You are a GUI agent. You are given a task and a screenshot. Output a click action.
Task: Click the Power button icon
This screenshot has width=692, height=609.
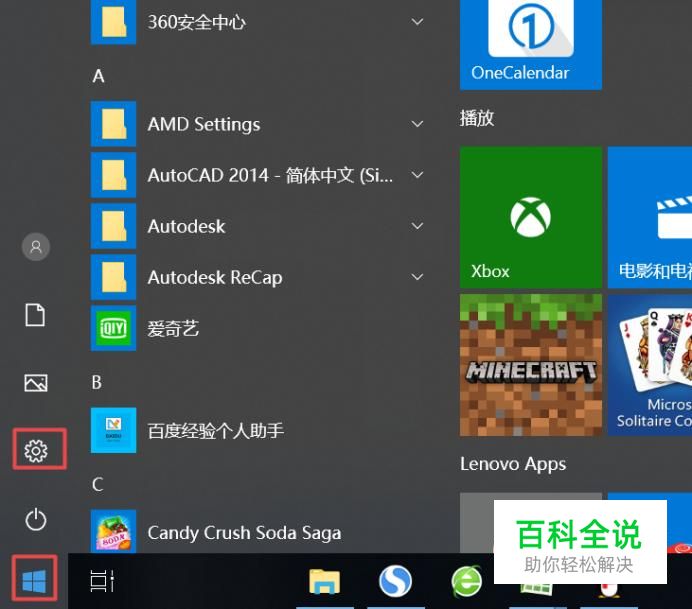(36, 519)
